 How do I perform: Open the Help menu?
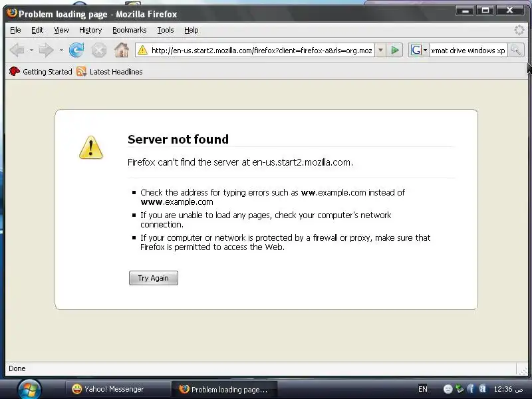point(191,30)
